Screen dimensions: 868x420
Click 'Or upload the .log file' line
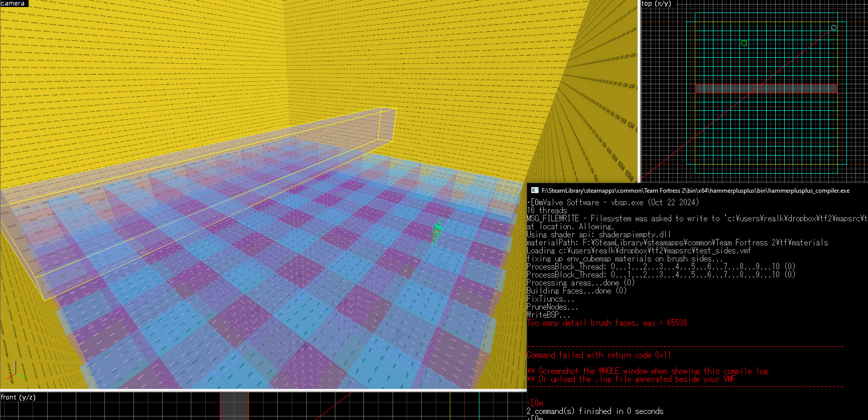click(631, 379)
